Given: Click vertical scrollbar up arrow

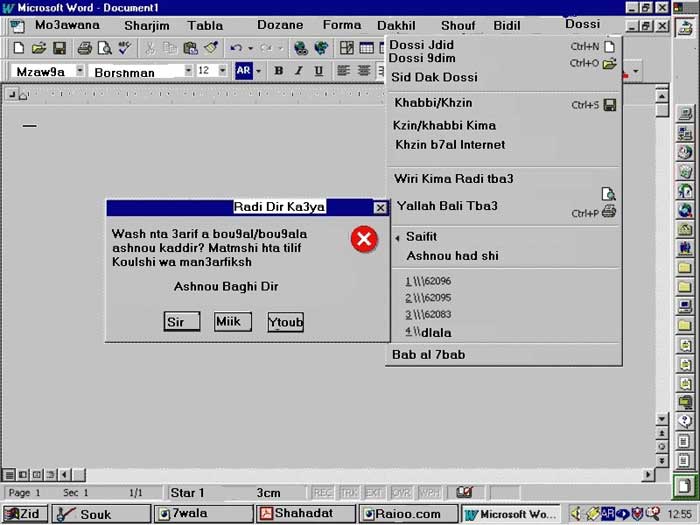Looking at the screenshot, I should (662, 96).
